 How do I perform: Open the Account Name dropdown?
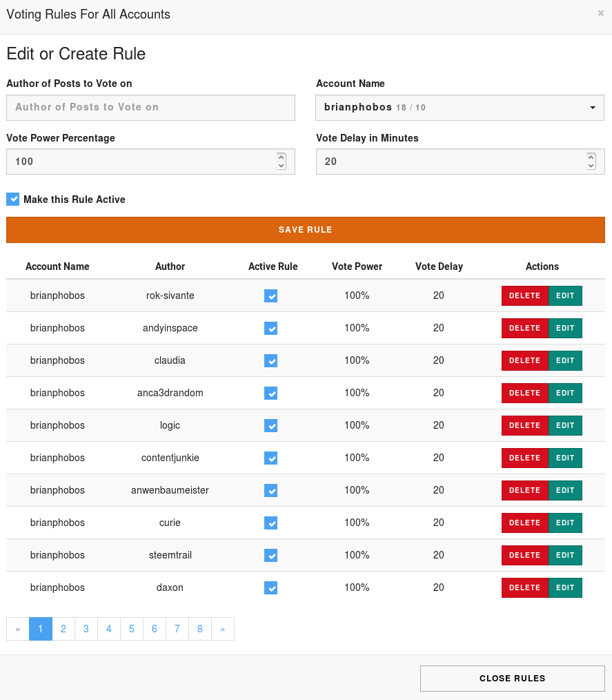pos(460,108)
